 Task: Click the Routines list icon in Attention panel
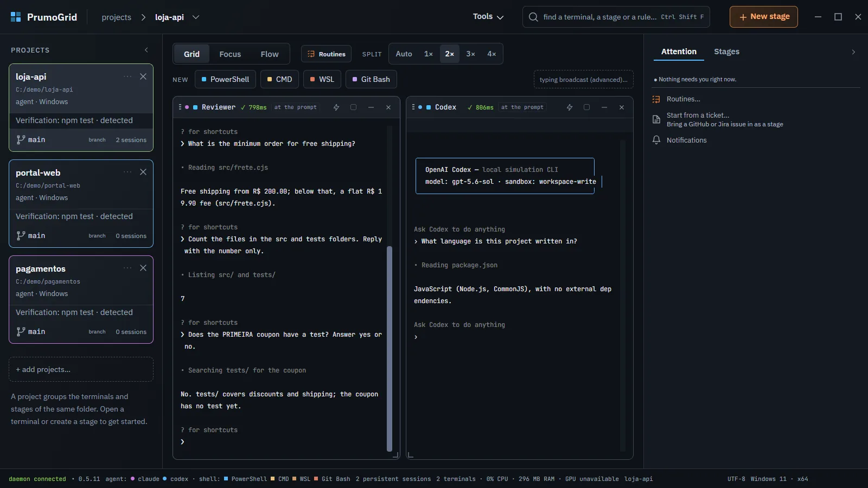point(656,99)
